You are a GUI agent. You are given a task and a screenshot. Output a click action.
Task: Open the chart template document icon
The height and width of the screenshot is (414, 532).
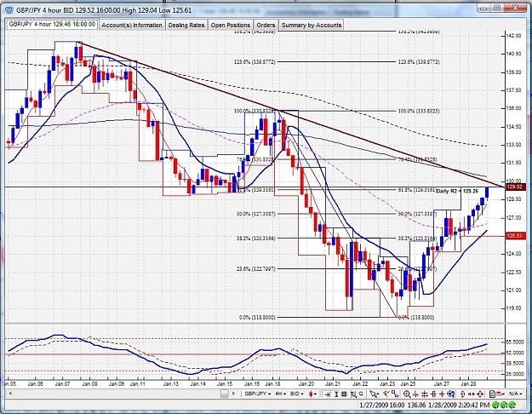pyautogui.click(x=492, y=394)
